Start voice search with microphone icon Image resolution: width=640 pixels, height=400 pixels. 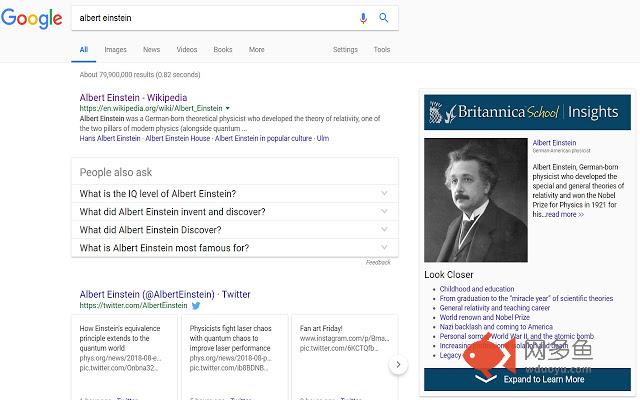pyautogui.click(x=363, y=18)
